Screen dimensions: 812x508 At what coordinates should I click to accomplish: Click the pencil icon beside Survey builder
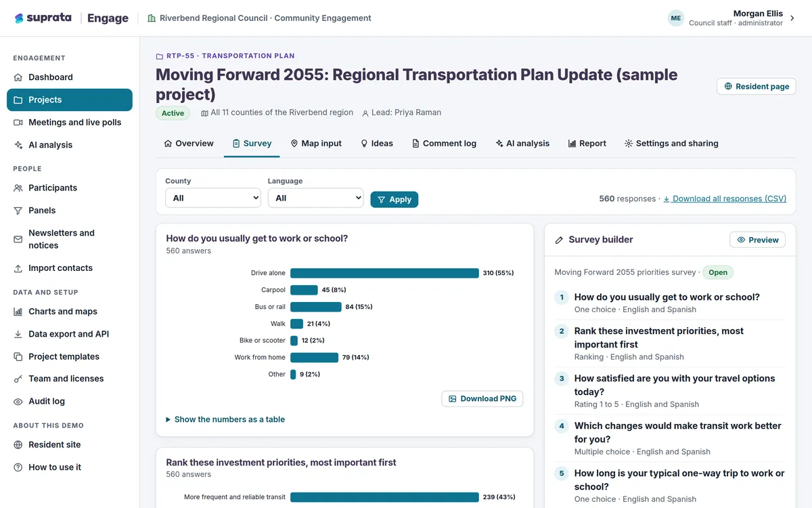click(559, 240)
